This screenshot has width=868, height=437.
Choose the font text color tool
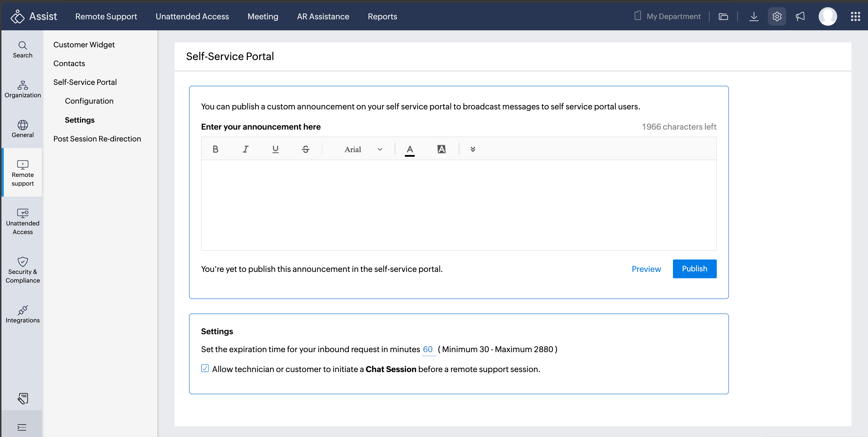(409, 149)
